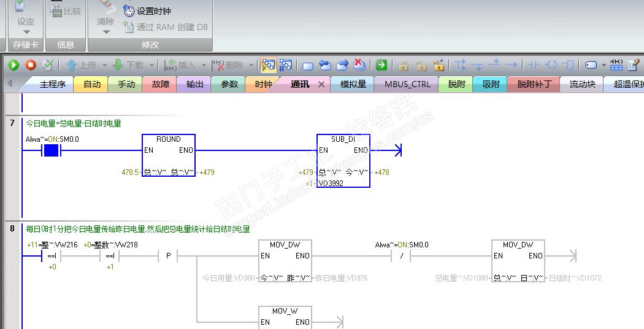
Task: Expand the 清除 dropdown arrow
Action: click(106, 32)
